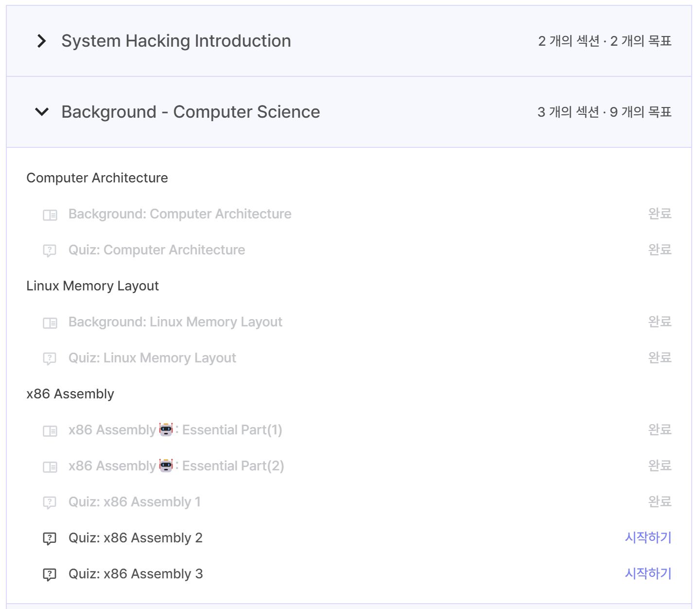Image resolution: width=700 pixels, height=609 pixels.
Task: Click '3 개의 섹션 · 9 개의 목표' summary
Action: (604, 112)
